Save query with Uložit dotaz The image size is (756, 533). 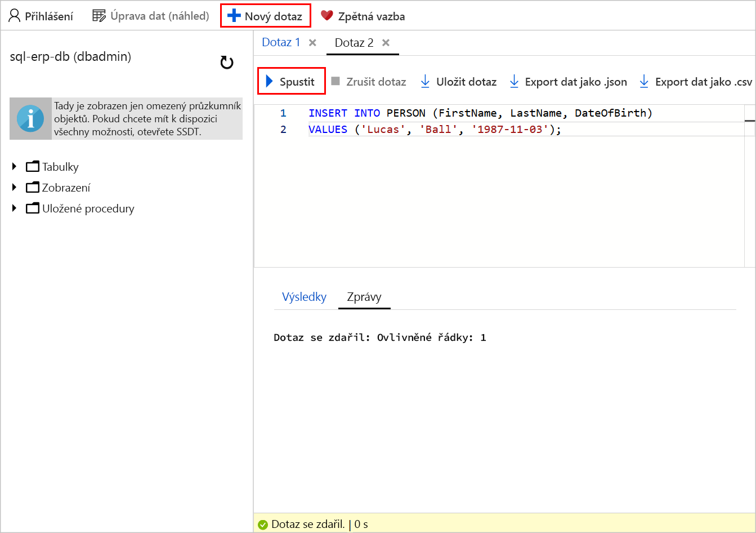point(458,82)
